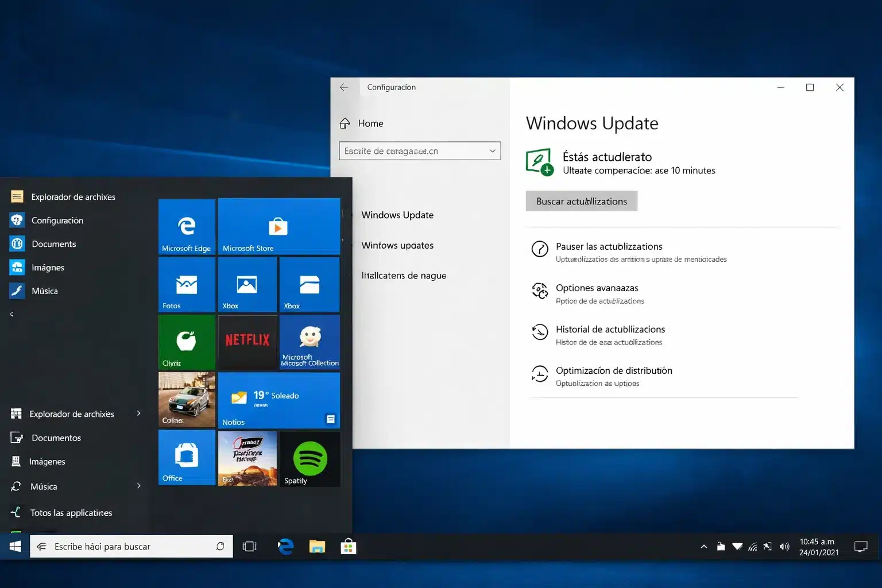Show hidden icons with the tray chevron
The height and width of the screenshot is (588, 882).
point(703,546)
